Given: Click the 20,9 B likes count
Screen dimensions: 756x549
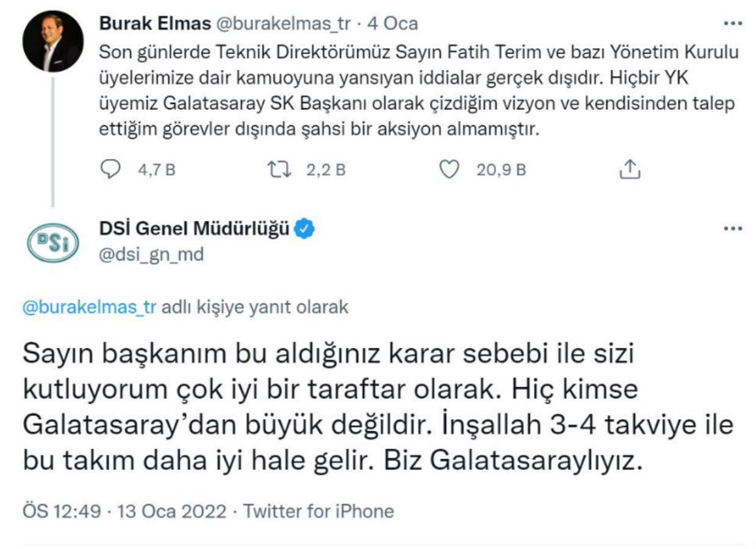Looking at the screenshot, I should 501,169.
